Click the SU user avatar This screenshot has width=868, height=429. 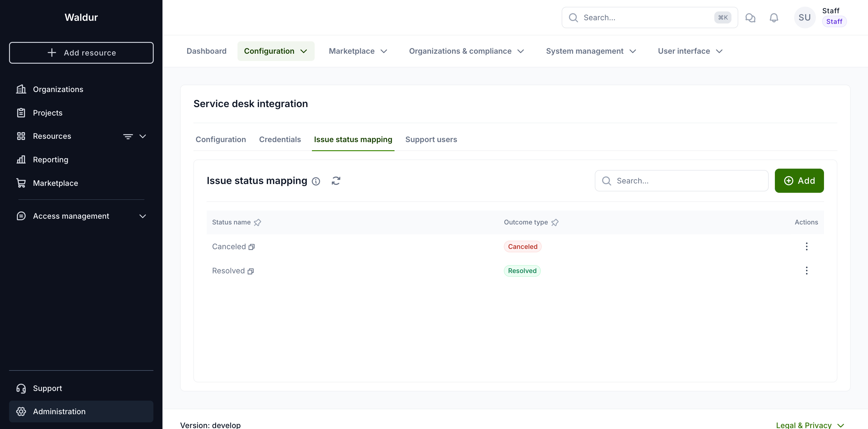point(805,17)
